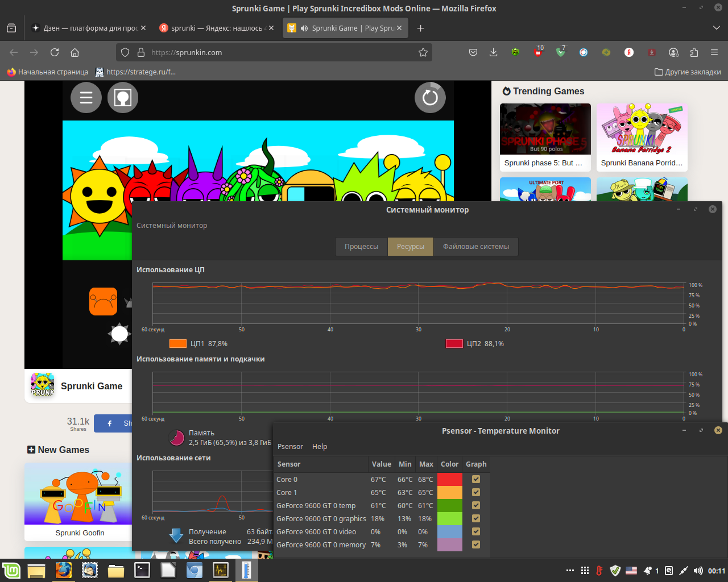Click the Память memory pie chart icon
The width and height of the screenshot is (728, 582).
coord(177,437)
